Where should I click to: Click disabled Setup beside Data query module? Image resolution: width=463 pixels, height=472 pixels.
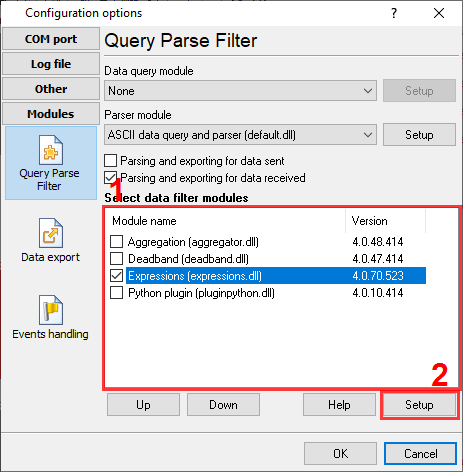[x=419, y=91]
